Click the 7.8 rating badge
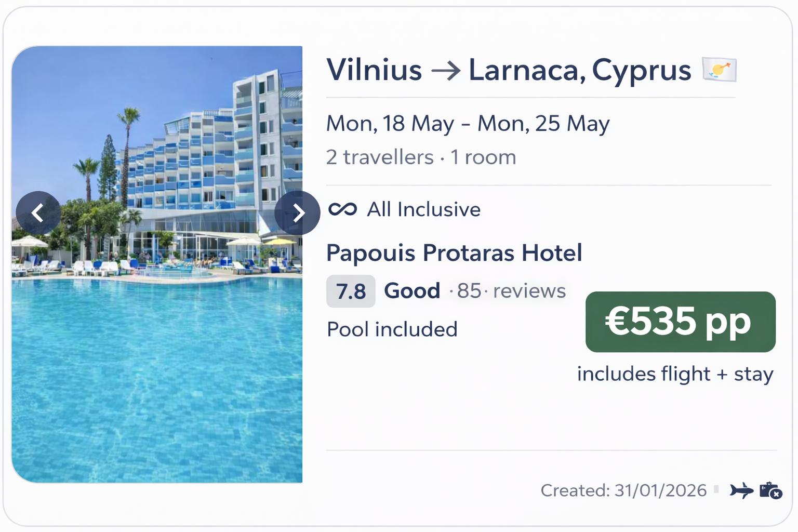Screen dimensions: 798x532 pyautogui.click(x=351, y=291)
